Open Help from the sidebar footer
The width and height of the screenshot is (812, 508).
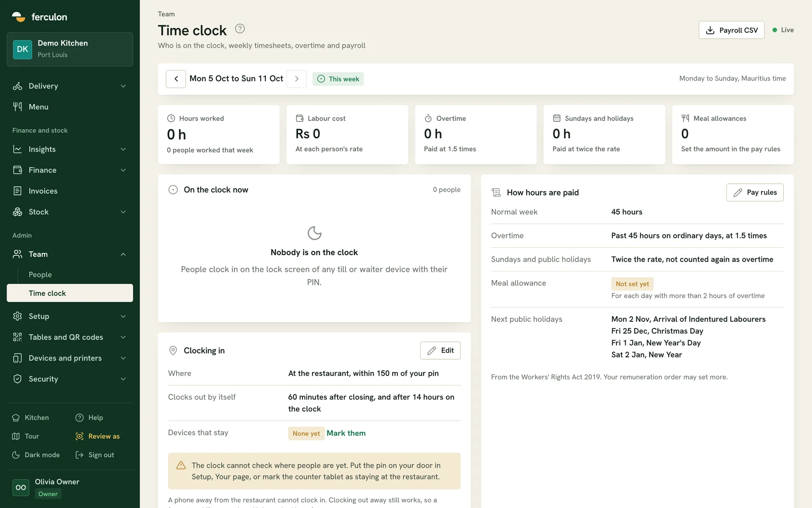point(89,418)
